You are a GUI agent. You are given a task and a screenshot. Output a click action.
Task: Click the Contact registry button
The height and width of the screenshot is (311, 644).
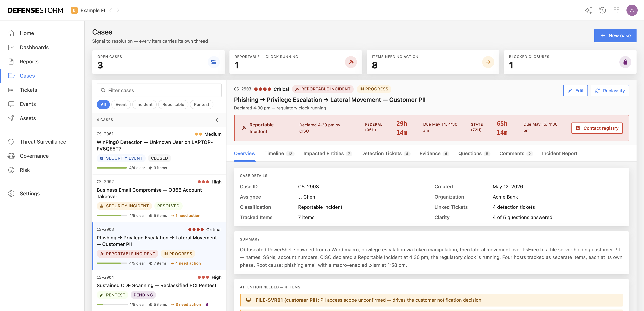tap(597, 128)
